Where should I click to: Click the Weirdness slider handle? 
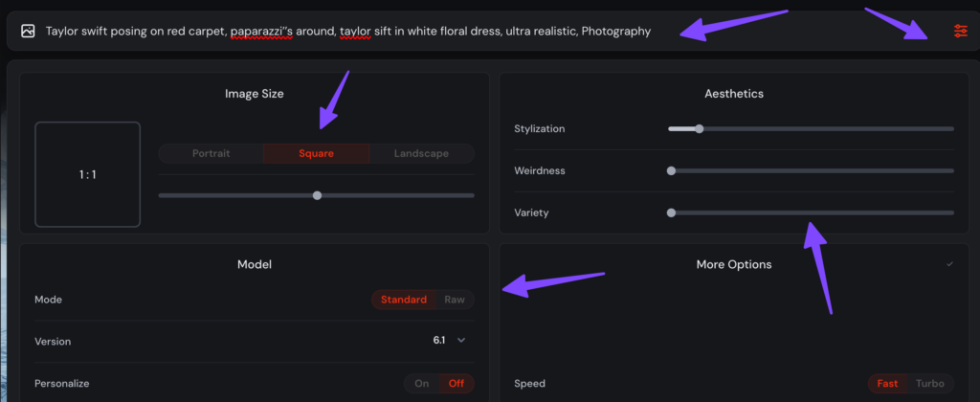click(671, 170)
